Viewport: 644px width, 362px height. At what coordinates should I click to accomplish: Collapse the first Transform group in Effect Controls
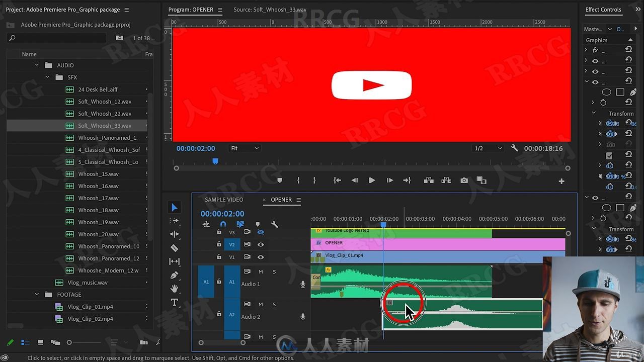tap(594, 113)
